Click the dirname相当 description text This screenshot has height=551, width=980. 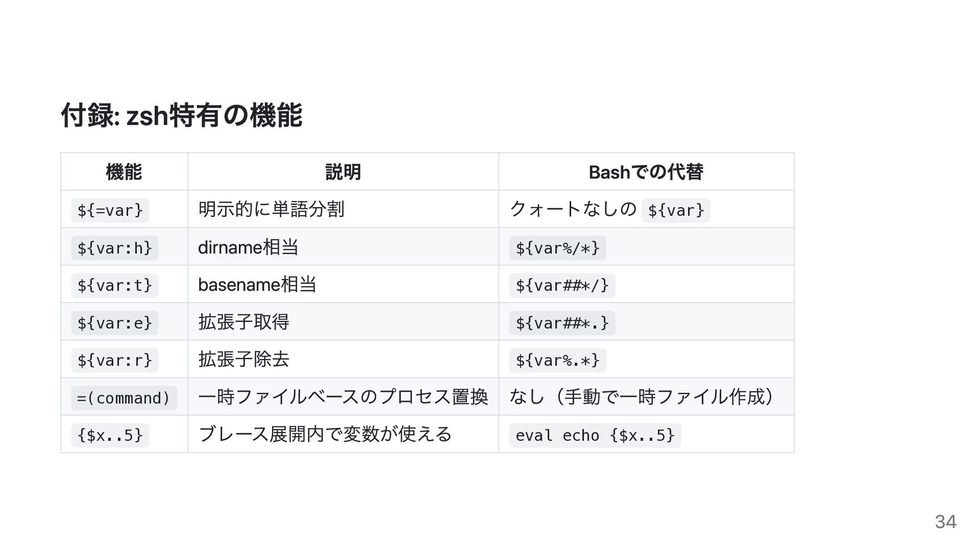click(248, 247)
